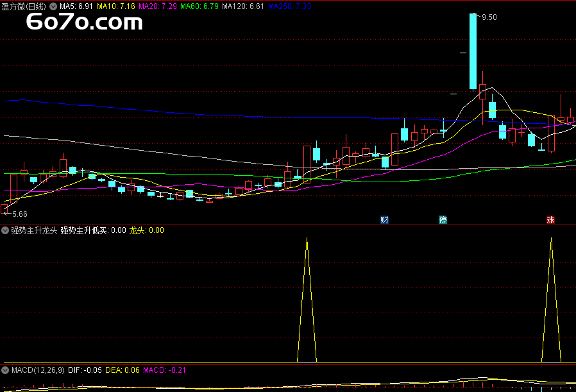Click the 龙头: 0.00 value

click(147, 230)
